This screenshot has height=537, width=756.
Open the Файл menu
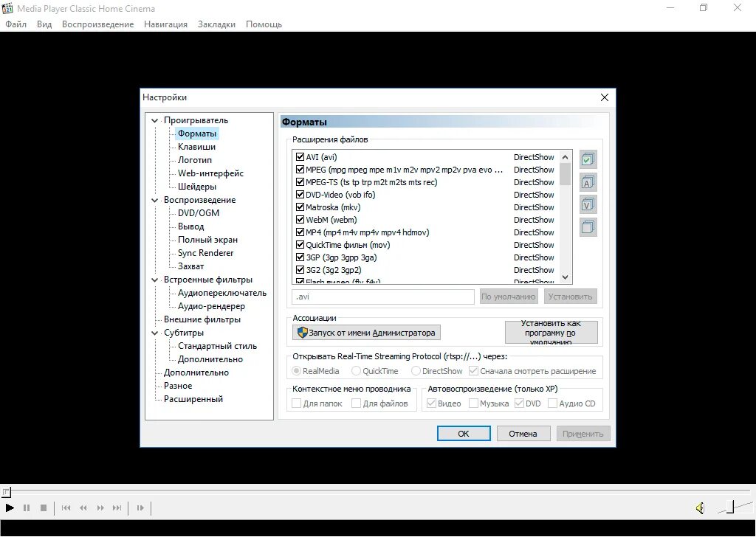click(x=16, y=24)
